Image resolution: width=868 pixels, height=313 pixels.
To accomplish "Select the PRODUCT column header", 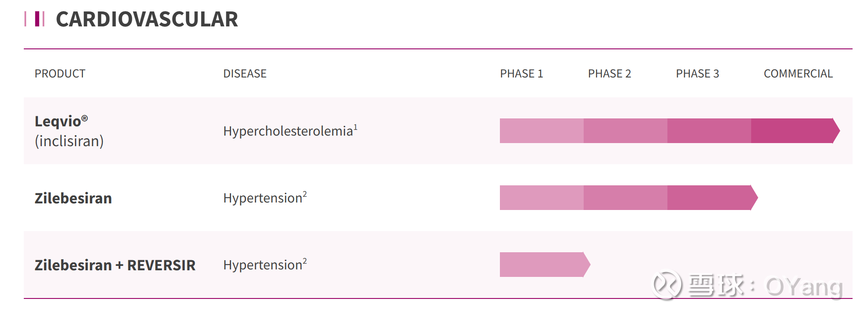I will [60, 74].
